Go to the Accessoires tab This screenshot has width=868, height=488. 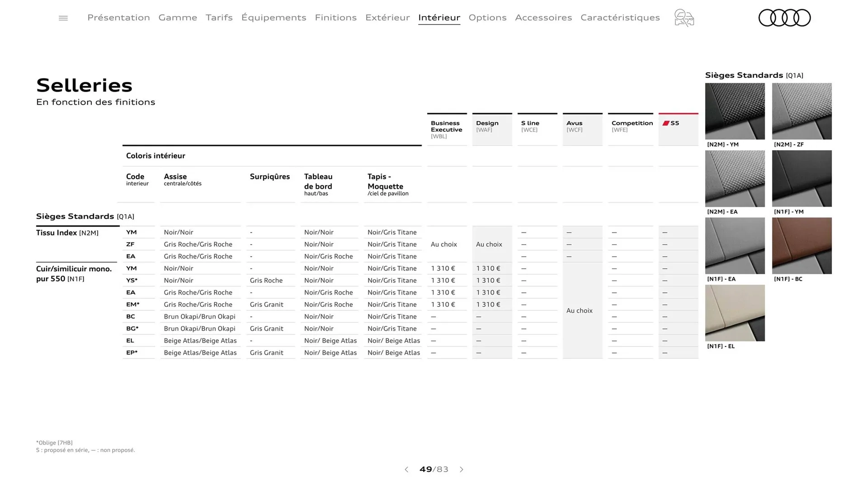(x=543, y=18)
